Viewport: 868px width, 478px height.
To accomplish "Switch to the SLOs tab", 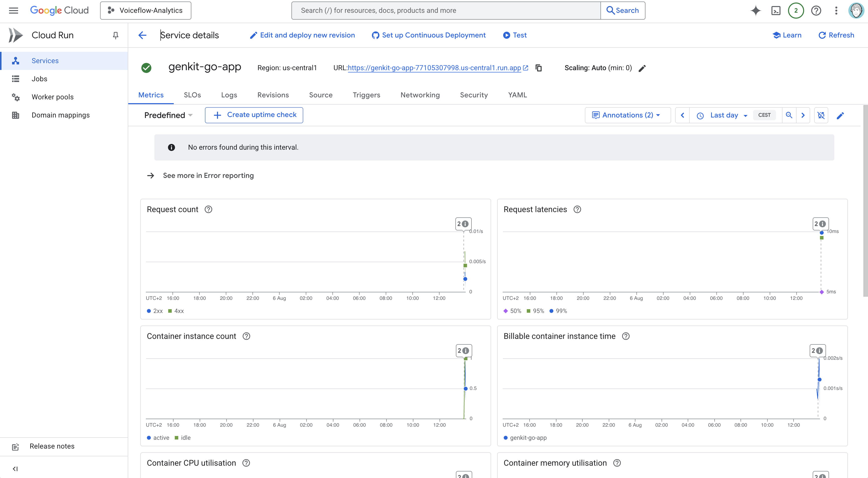I will point(192,95).
